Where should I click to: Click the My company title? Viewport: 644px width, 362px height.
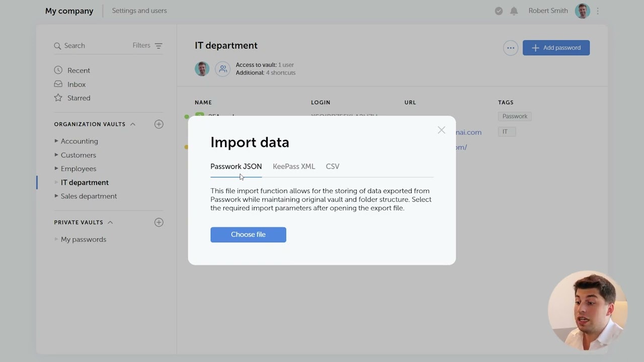tap(69, 11)
